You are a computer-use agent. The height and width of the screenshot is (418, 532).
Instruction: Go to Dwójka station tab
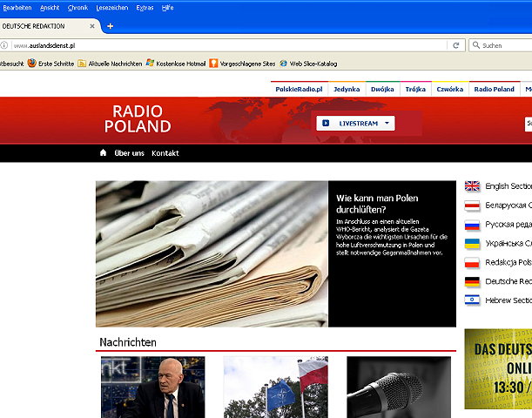[x=382, y=89]
